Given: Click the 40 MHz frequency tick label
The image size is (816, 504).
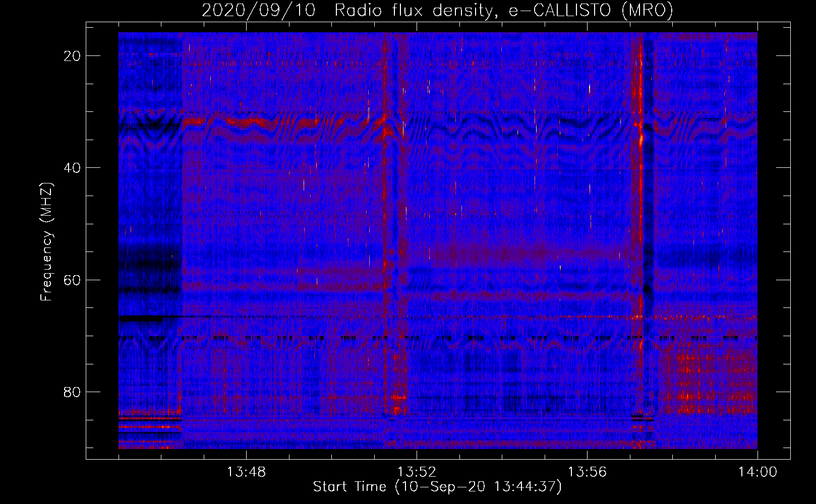Looking at the screenshot, I should (x=73, y=168).
